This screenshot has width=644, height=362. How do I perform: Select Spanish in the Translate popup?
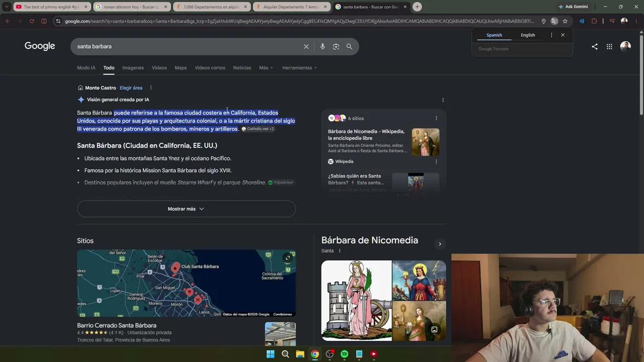pos(494,35)
